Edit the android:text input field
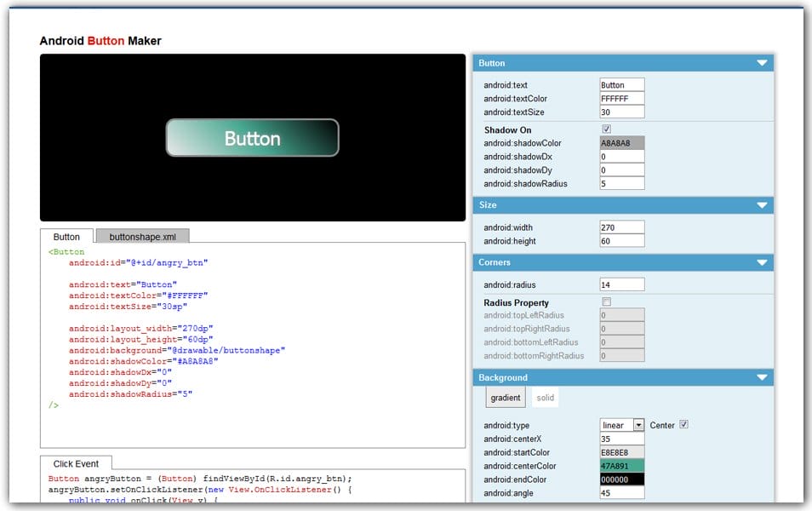The height and width of the screenshot is (511, 812). coord(622,84)
